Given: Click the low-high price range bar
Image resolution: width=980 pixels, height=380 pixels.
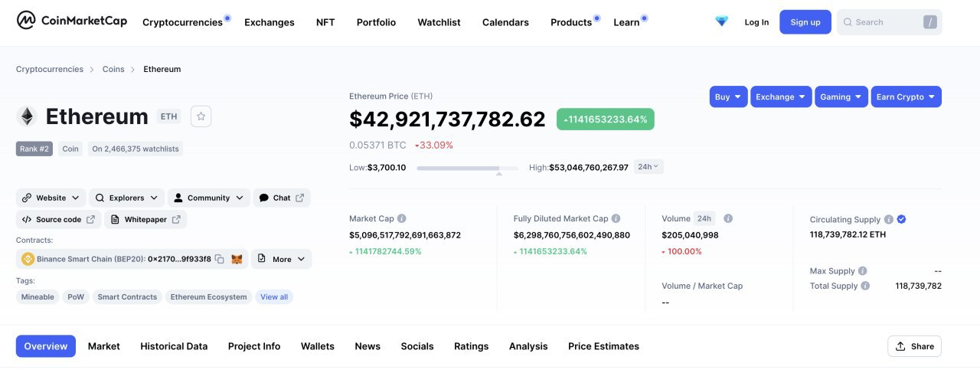Looking at the screenshot, I should coord(467,168).
